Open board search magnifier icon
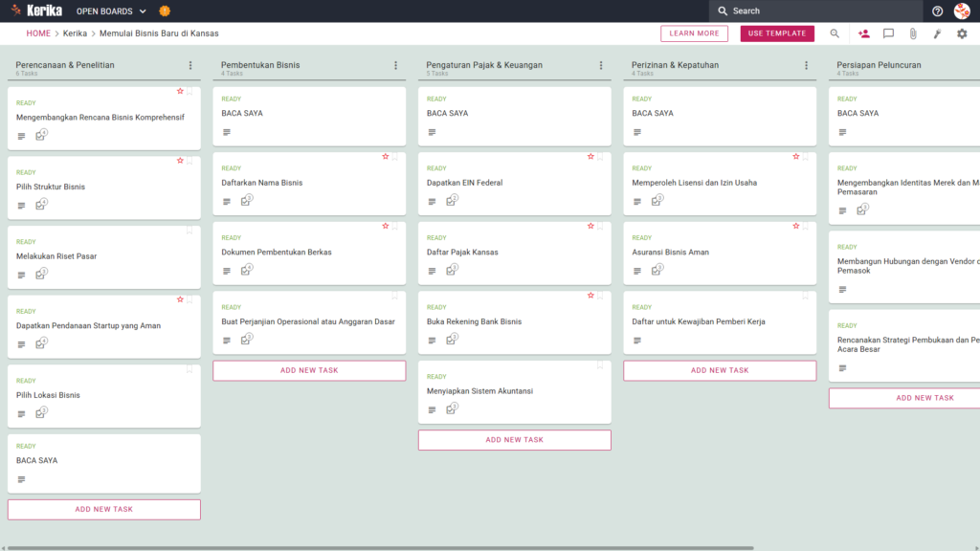Image resolution: width=980 pixels, height=551 pixels. tap(835, 33)
